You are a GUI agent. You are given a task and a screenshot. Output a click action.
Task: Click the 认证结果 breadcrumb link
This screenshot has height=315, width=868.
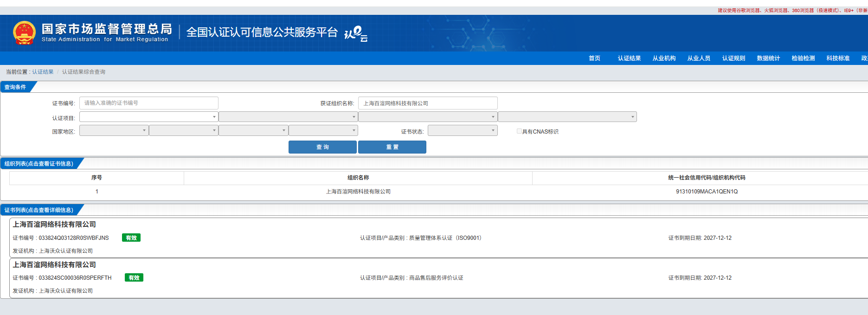click(x=43, y=72)
